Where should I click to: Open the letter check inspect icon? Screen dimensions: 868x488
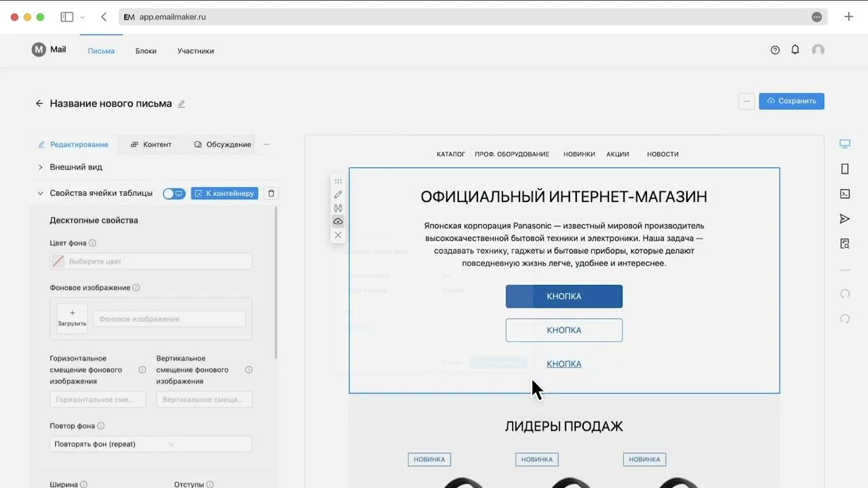pos(844,244)
